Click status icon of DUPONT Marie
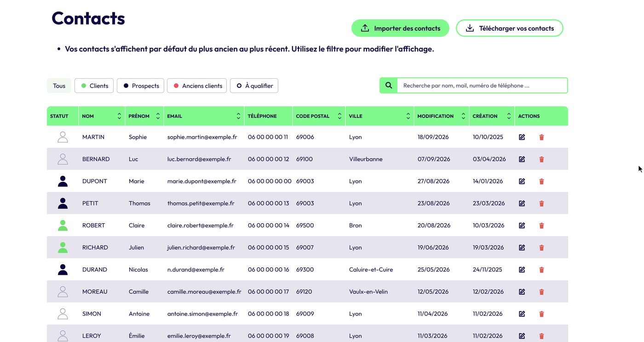The height and width of the screenshot is (342, 644). [x=63, y=181]
